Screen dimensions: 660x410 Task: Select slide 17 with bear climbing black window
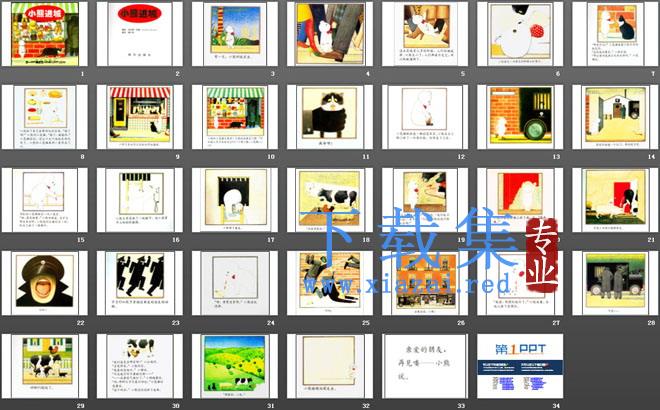point(235,200)
